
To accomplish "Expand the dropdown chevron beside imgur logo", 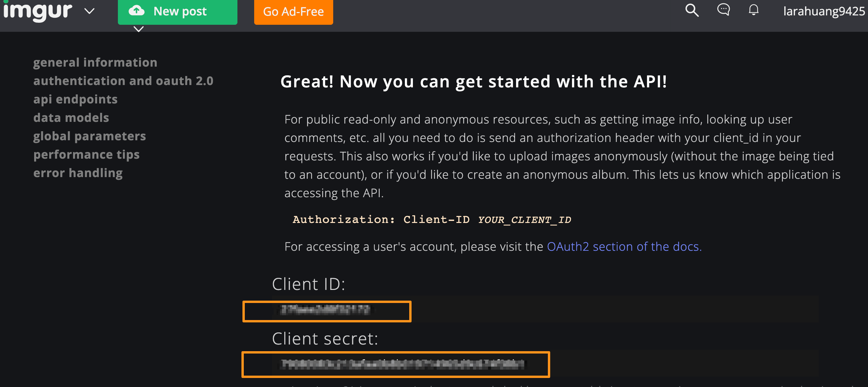I will tap(89, 11).
